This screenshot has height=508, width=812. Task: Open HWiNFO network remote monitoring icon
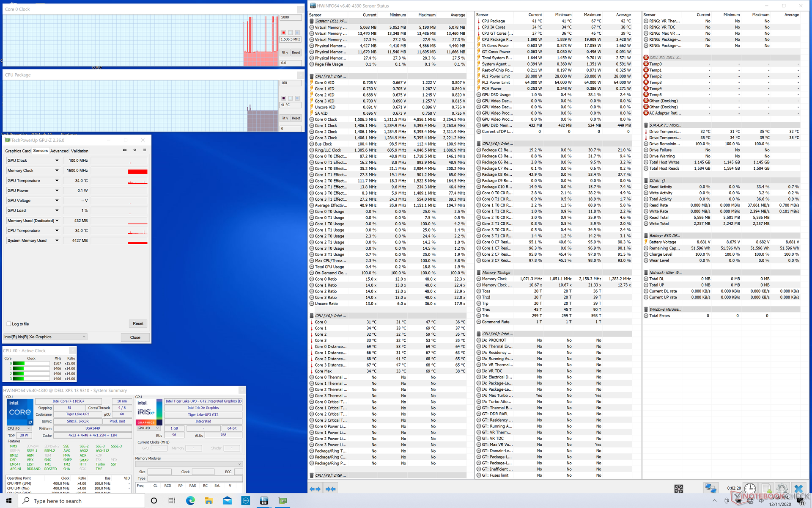710,489
